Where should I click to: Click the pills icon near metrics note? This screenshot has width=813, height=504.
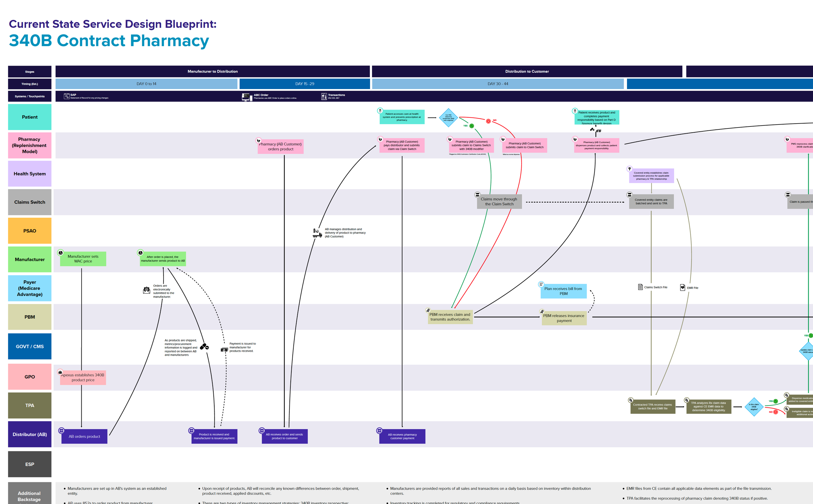pos(204,347)
